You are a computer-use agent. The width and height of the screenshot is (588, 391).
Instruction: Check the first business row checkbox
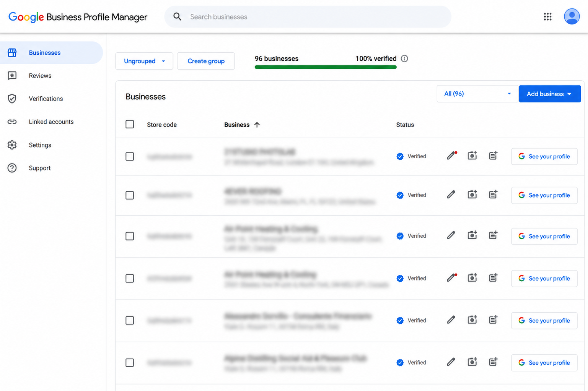pyautogui.click(x=130, y=156)
